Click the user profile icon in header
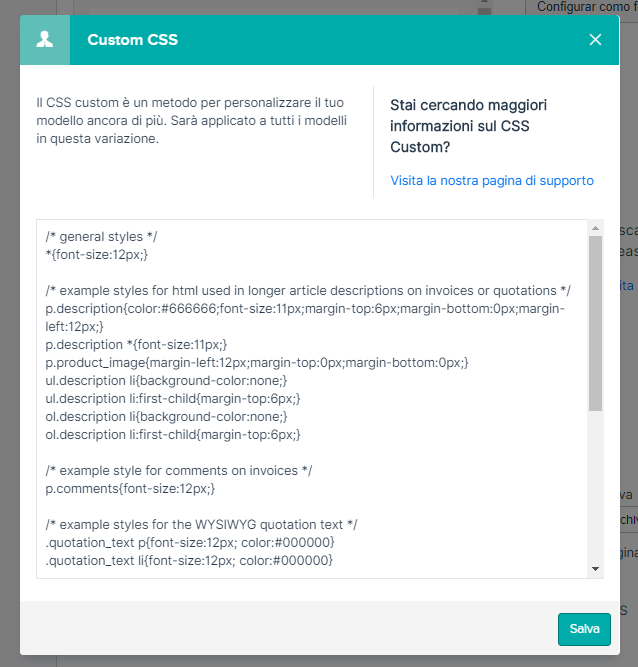Screen dimensions: 638x667 [45, 40]
